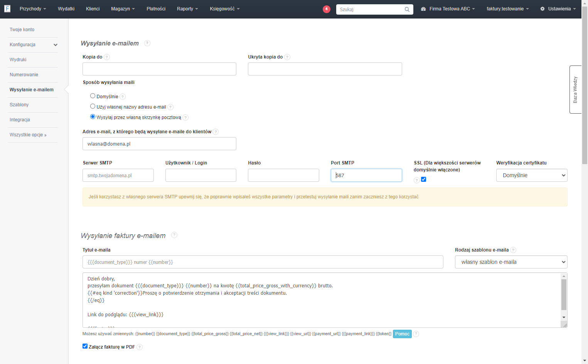Viewport: 588px width, 364px height.
Task: Select Wysyłaj przez własną skrzynkę pocztową radio
Action: (x=93, y=117)
